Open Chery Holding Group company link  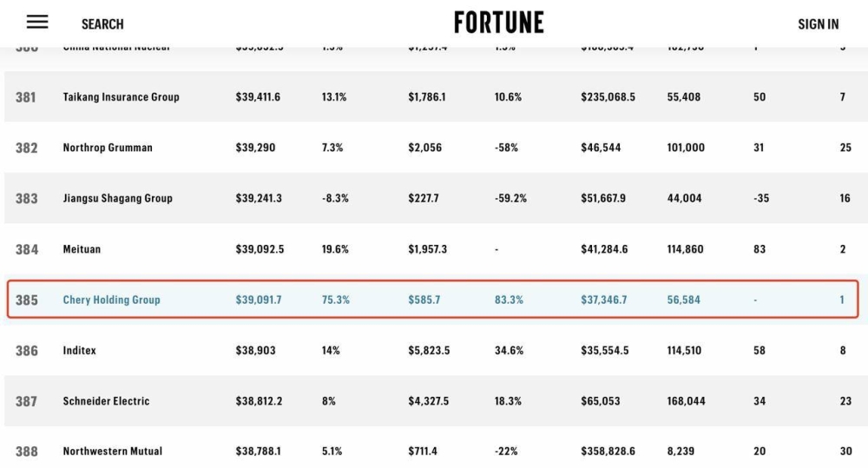(111, 300)
